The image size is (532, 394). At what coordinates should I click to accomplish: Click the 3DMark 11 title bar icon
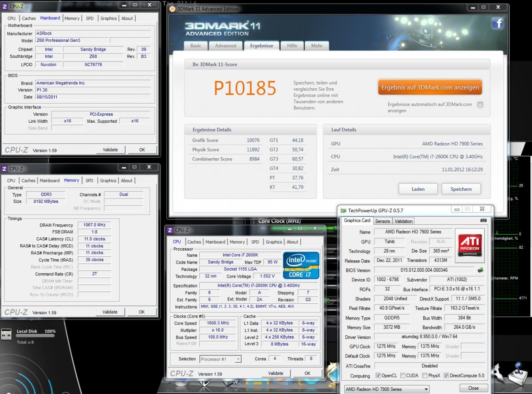pos(173,9)
